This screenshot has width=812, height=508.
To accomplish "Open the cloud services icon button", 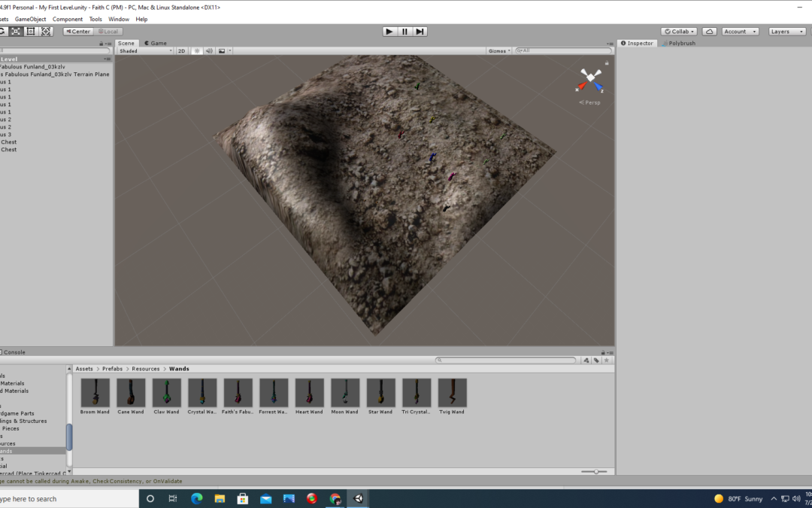I will [710, 32].
